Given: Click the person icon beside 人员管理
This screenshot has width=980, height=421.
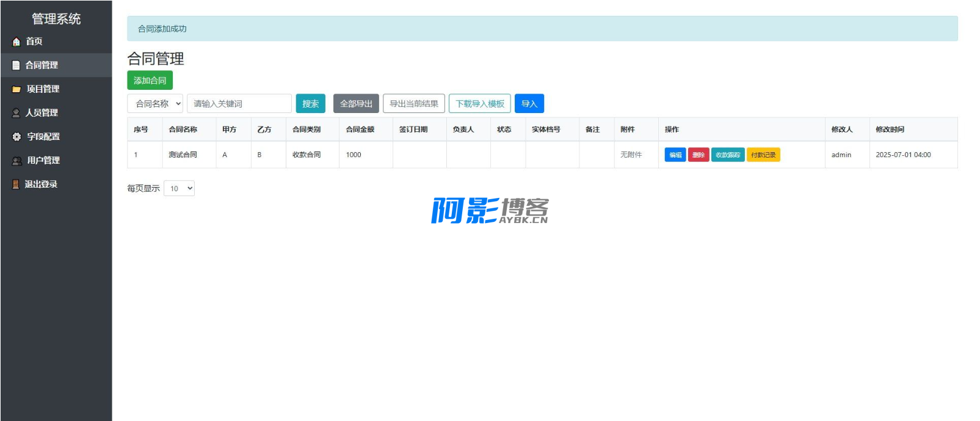Looking at the screenshot, I should coord(16,113).
